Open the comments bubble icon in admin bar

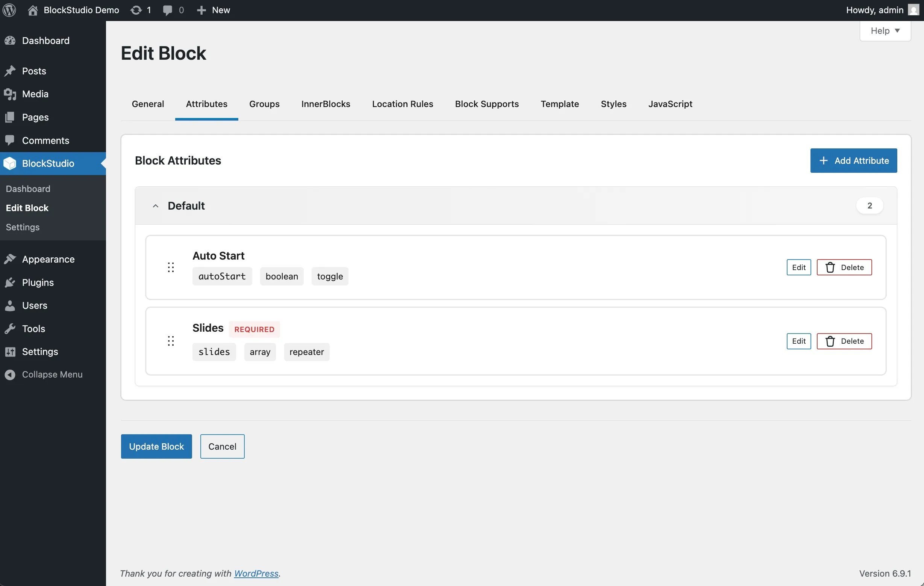pyautogui.click(x=167, y=11)
